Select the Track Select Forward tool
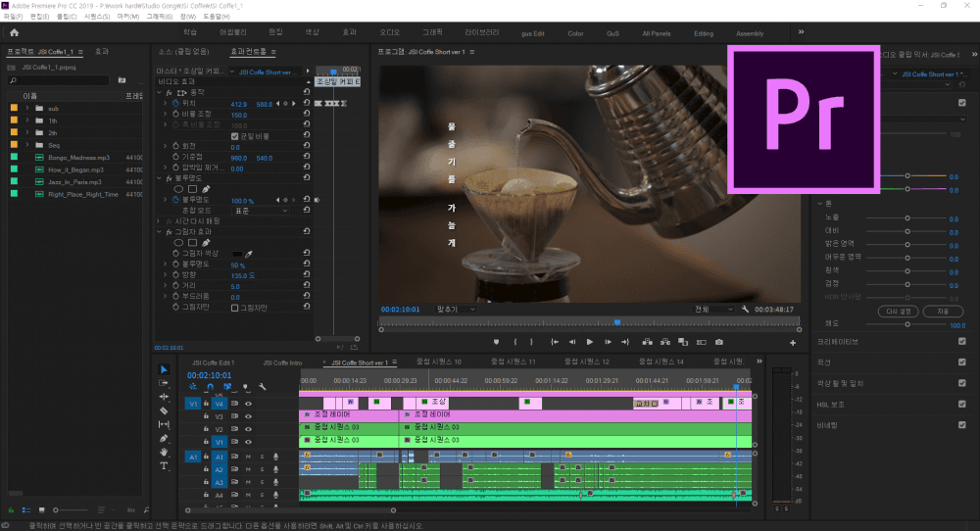980x531 pixels. click(x=164, y=383)
